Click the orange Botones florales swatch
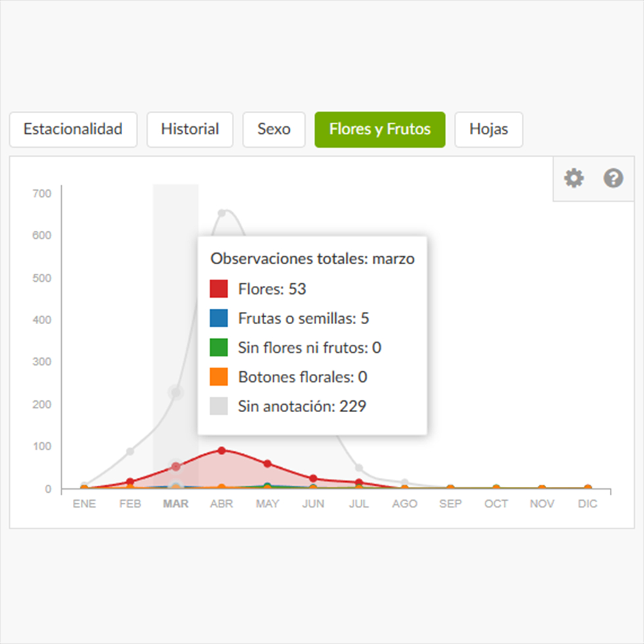Image resolution: width=644 pixels, height=644 pixels. pos(219,377)
